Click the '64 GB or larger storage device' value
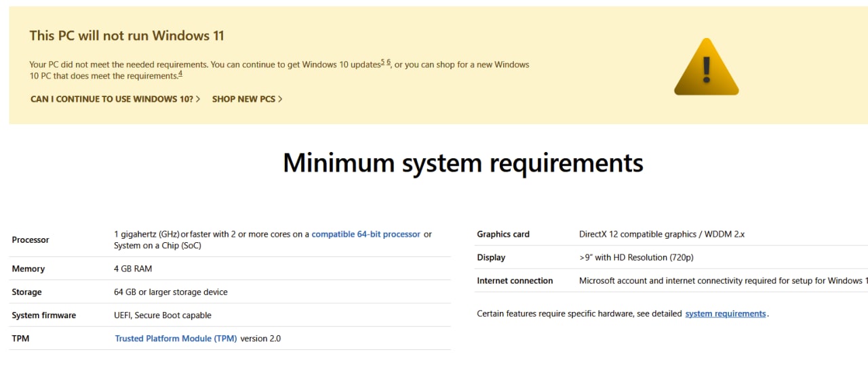This screenshot has height=367, width=868. point(171,292)
